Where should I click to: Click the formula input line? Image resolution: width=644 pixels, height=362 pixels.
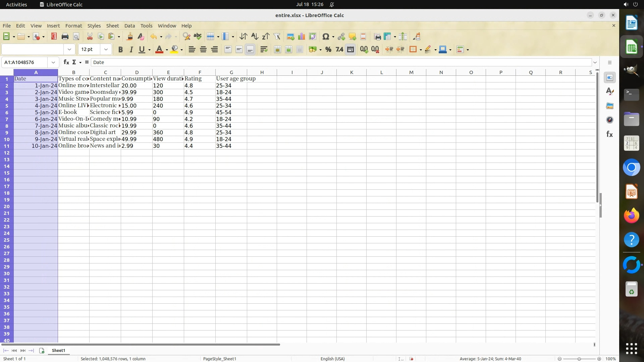click(x=335, y=62)
